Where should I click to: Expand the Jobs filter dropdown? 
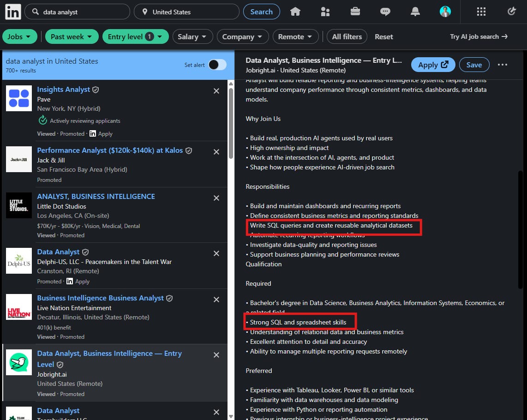click(19, 36)
